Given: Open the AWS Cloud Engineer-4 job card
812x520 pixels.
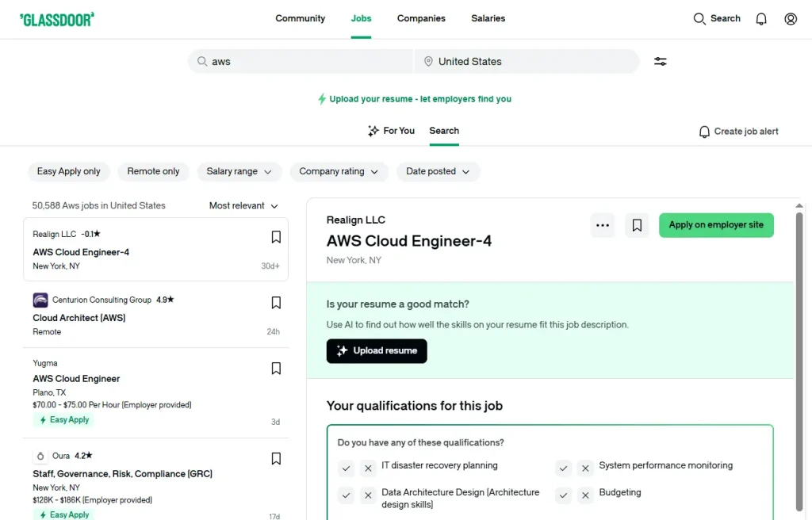Looking at the screenshot, I should [x=156, y=250].
